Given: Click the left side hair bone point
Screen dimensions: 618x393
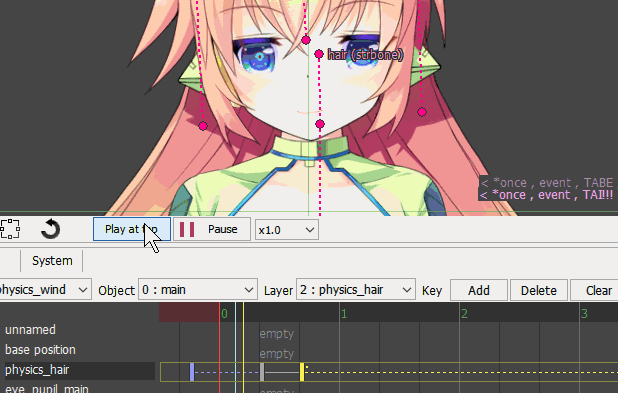Looking at the screenshot, I should (x=203, y=126).
